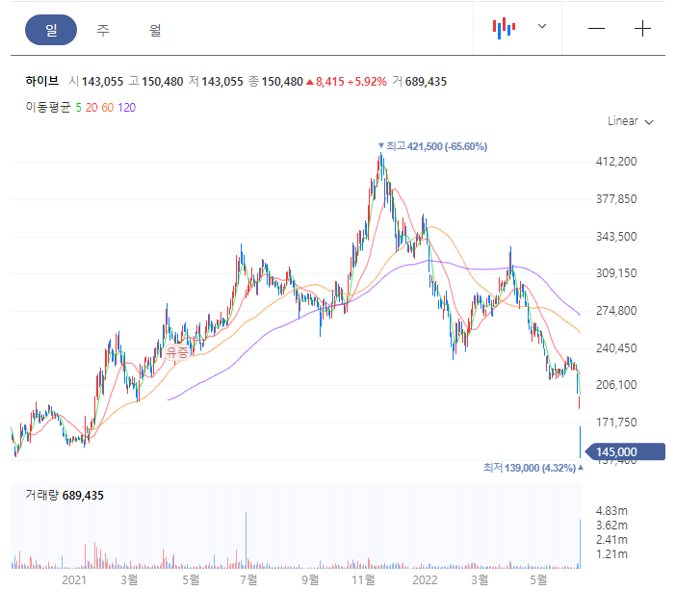Open the chart type dropdown chevron
The width and height of the screenshot is (676, 616).
(x=542, y=26)
